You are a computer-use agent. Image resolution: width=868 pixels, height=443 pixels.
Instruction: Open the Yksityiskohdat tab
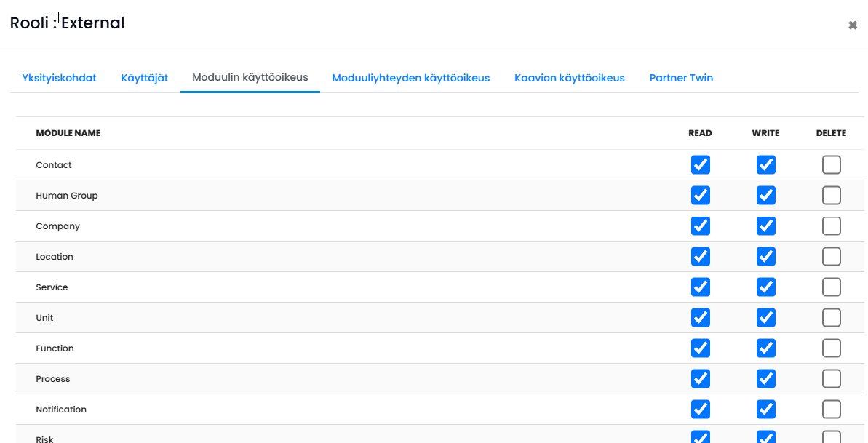point(59,78)
